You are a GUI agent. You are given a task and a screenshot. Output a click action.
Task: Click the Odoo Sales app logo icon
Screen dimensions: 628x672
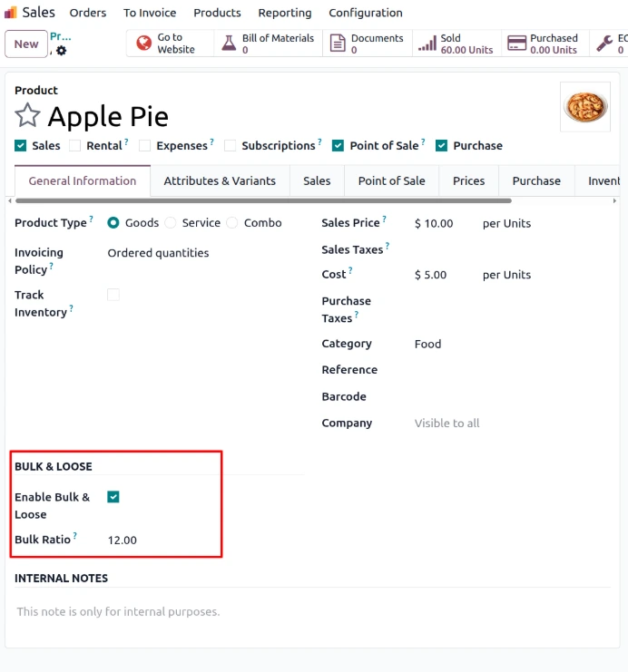click(x=11, y=13)
